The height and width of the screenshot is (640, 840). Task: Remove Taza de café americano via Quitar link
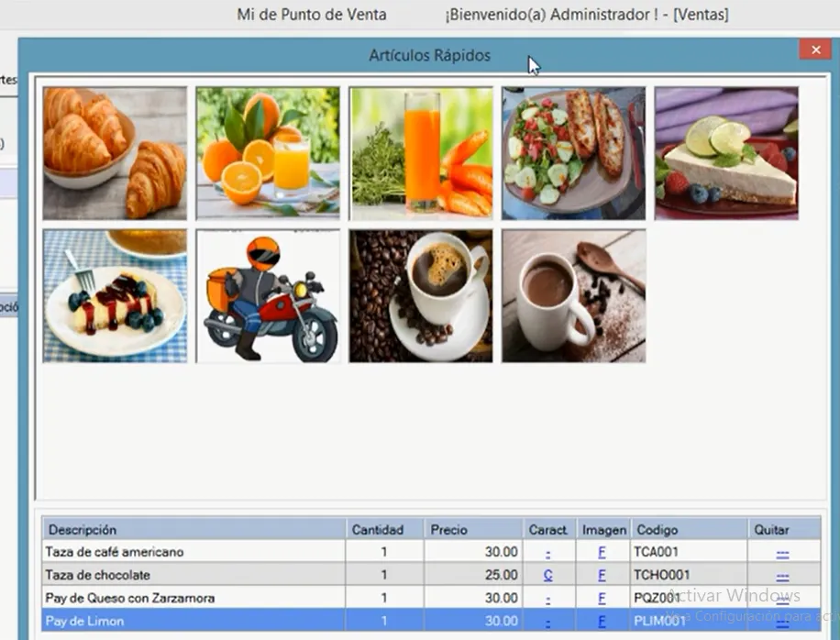782,553
